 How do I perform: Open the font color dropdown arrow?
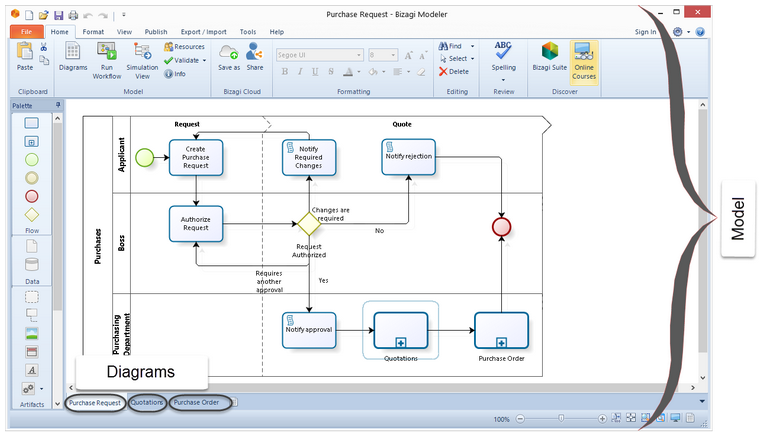click(359, 72)
